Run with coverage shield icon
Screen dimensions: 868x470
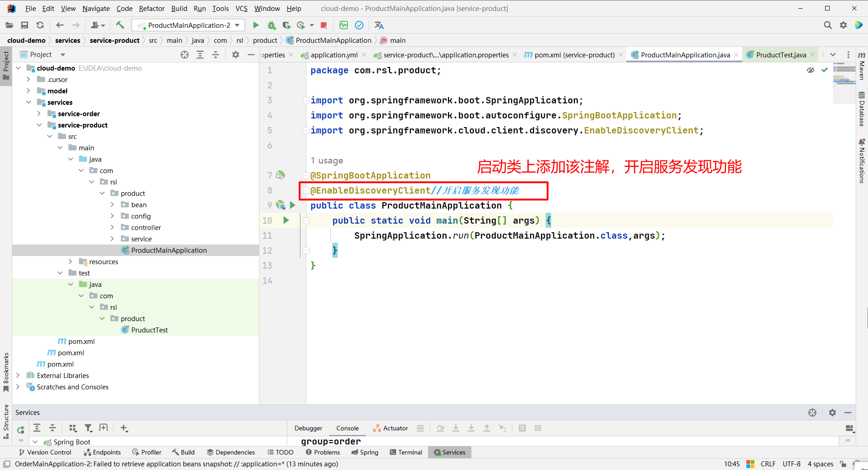pyautogui.click(x=286, y=25)
